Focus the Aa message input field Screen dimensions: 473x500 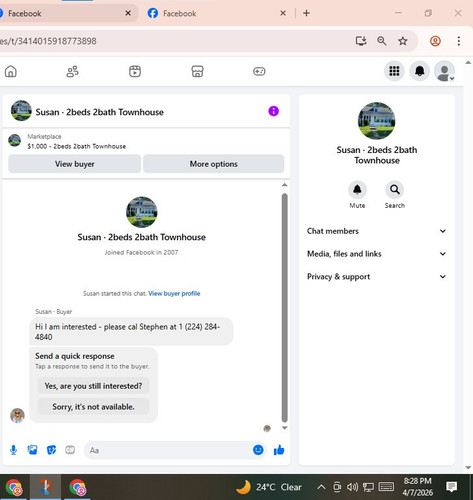167,450
